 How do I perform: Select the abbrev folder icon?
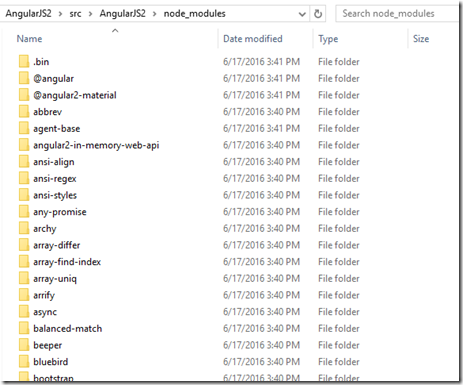point(24,112)
